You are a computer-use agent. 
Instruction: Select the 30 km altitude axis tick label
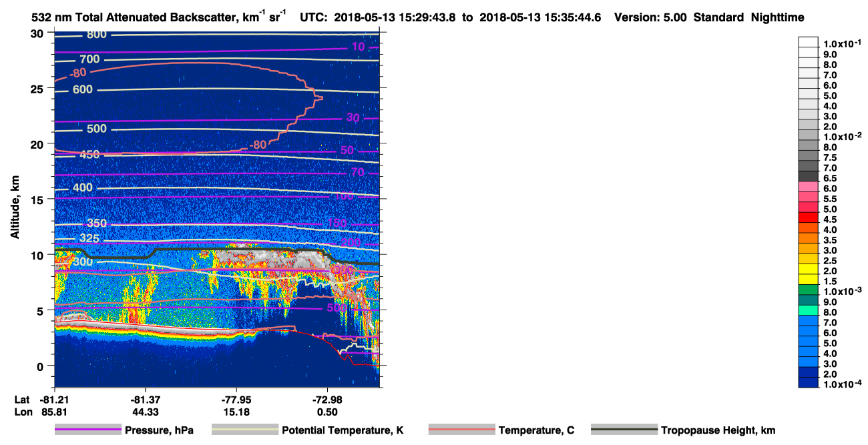(x=38, y=33)
